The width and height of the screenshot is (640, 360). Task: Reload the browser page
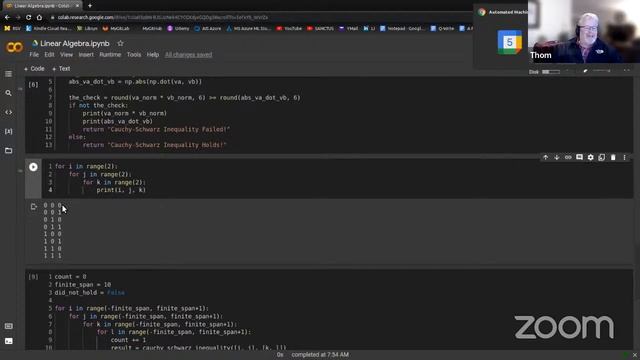pyautogui.click(x=28, y=18)
